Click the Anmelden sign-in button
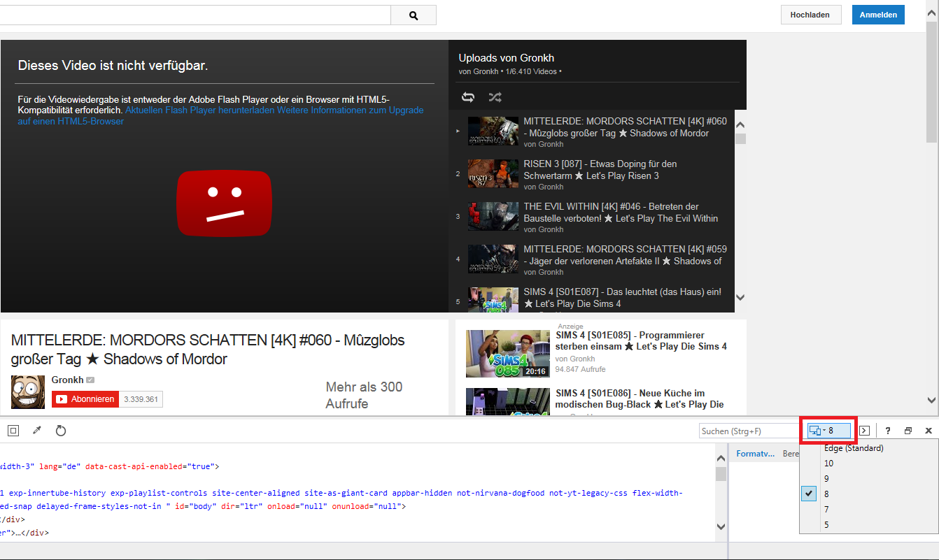The height and width of the screenshot is (560, 939). tap(878, 15)
